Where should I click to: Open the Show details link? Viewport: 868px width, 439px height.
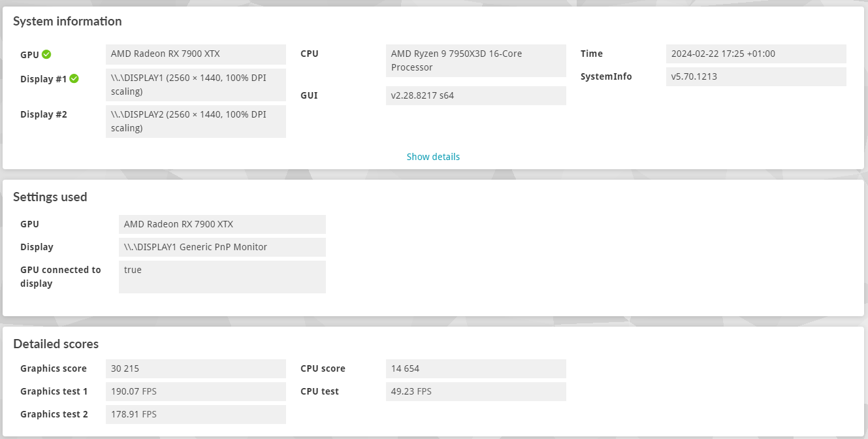tap(433, 157)
